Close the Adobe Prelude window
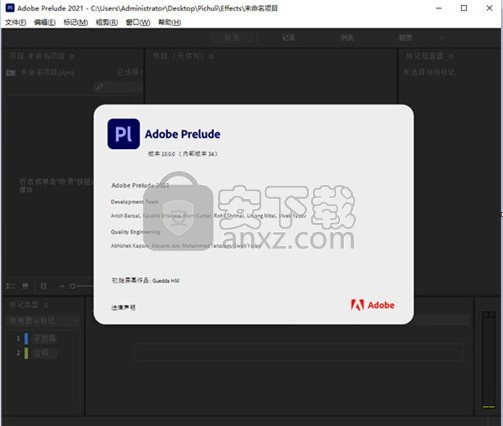Viewport: 503px width, 426px height. click(x=489, y=8)
